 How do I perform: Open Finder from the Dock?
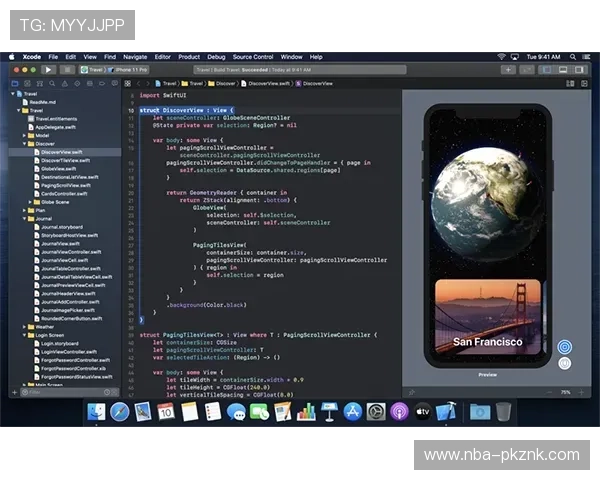98,412
